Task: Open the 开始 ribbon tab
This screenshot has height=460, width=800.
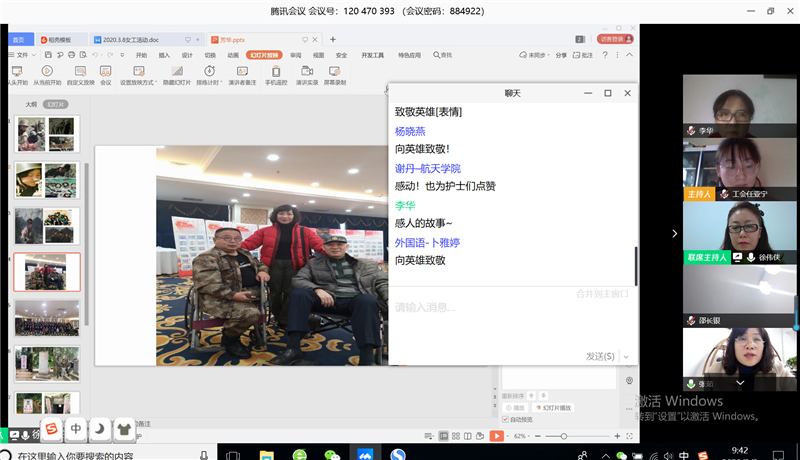Action: pyautogui.click(x=141, y=55)
